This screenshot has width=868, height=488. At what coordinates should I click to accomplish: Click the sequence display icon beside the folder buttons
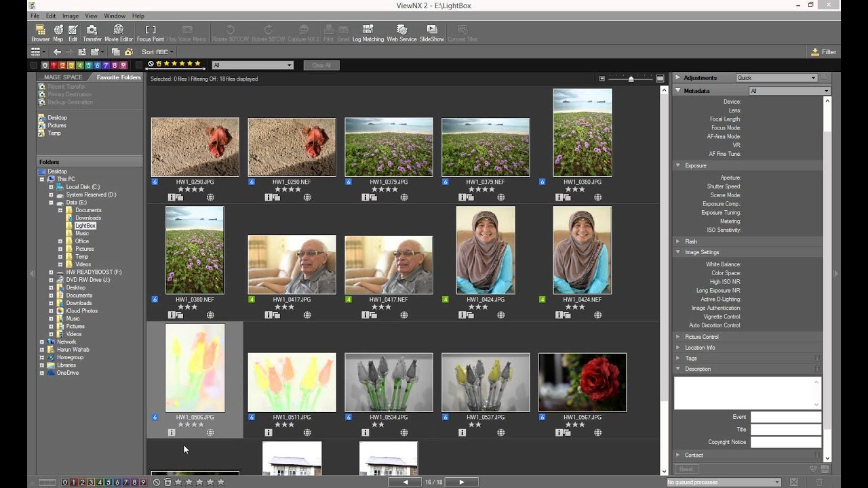pyautogui.click(x=115, y=52)
